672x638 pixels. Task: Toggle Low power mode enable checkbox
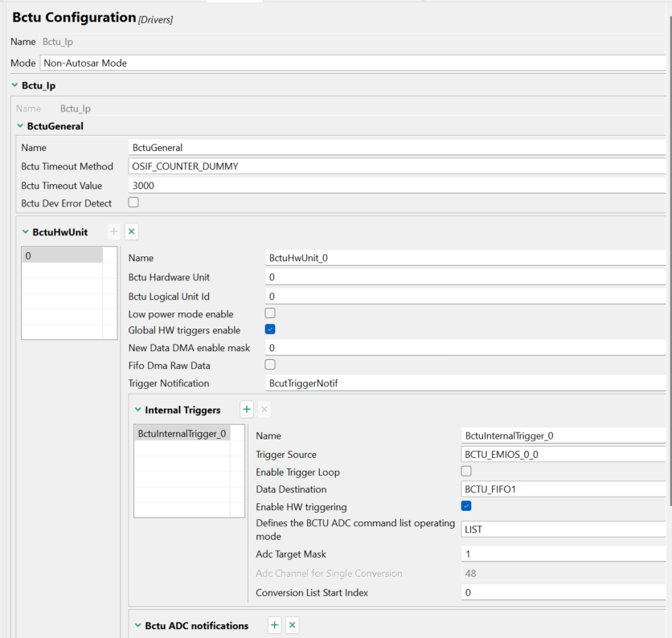(270, 313)
